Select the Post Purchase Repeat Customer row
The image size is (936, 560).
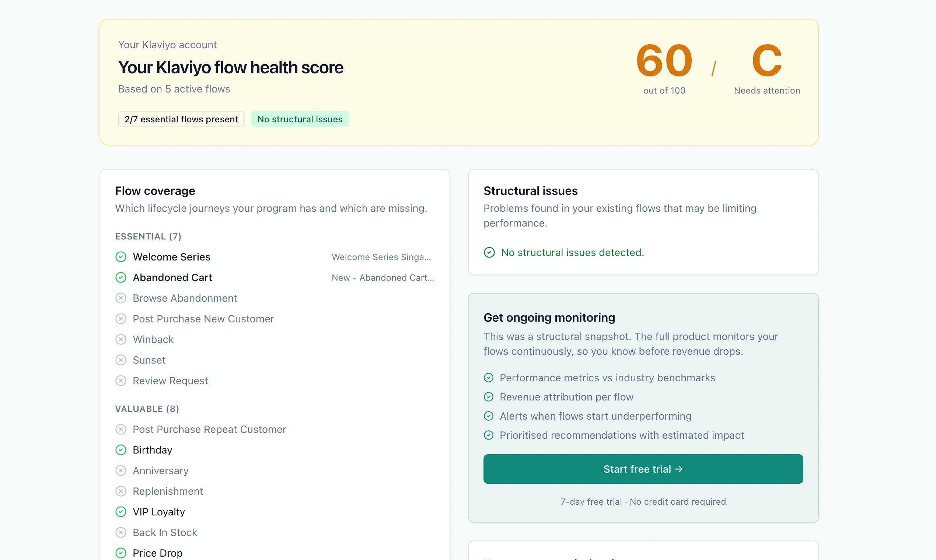[275, 430]
